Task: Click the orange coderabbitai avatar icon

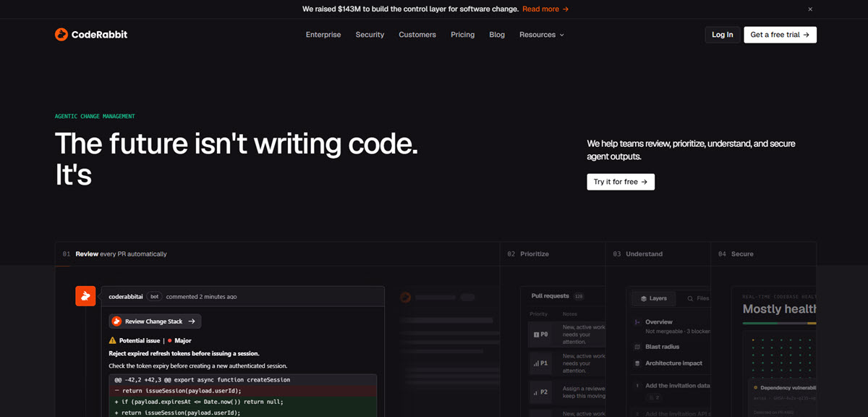Action: [x=85, y=296]
